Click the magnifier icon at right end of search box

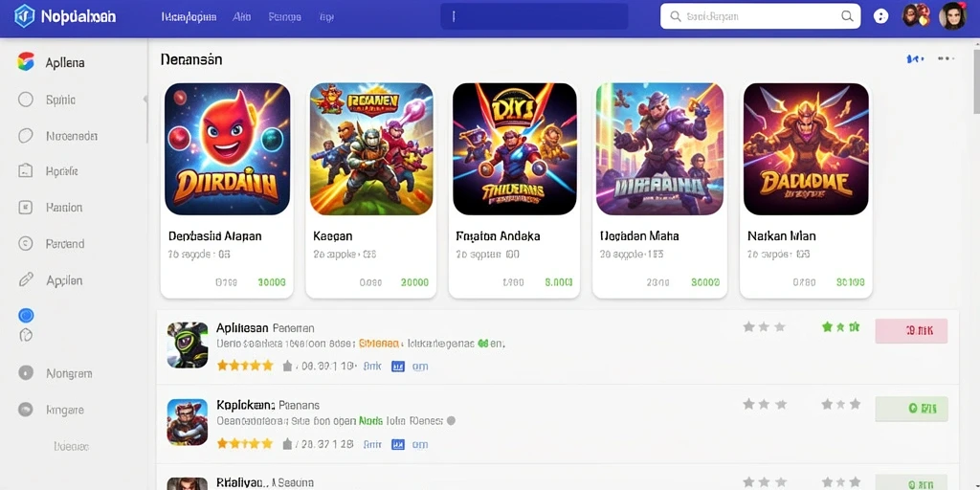pyautogui.click(x=847, y=16)
